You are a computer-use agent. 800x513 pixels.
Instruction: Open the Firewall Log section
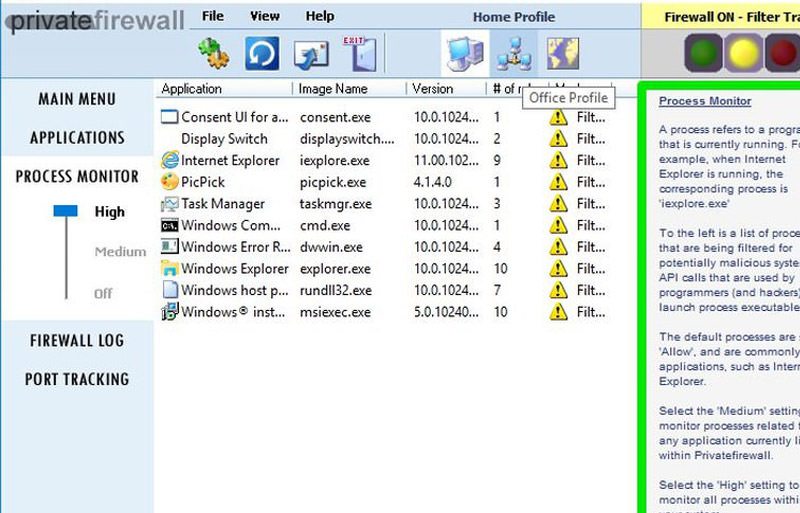[77, 340]
